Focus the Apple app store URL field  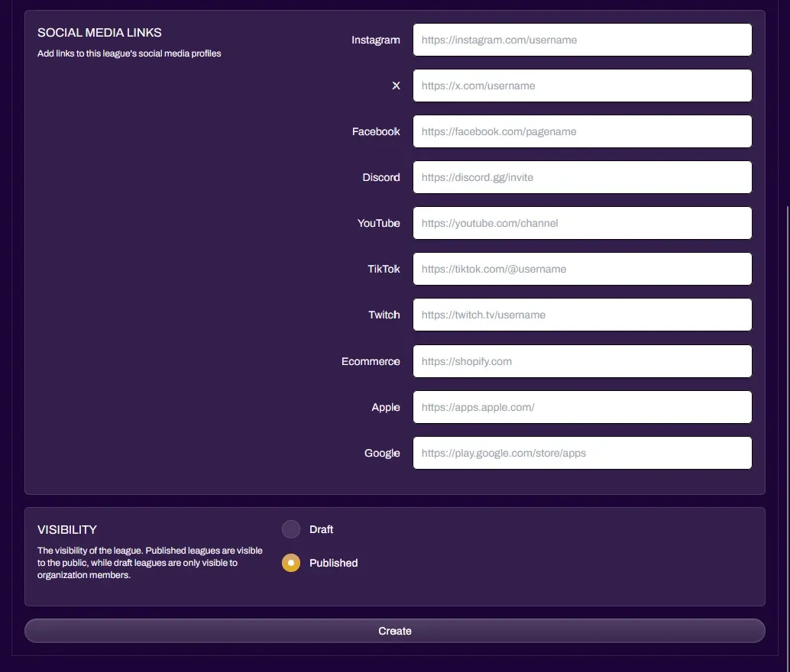(x=582, y=407)
